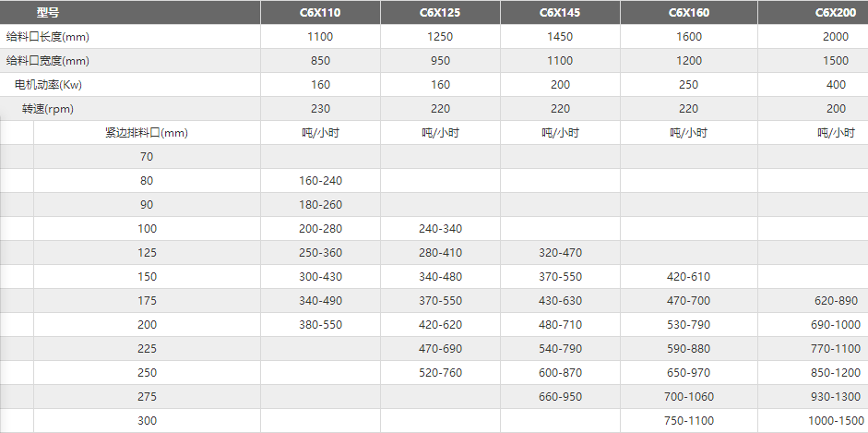Select the 240-340 capacity cell

click(441, 229)
